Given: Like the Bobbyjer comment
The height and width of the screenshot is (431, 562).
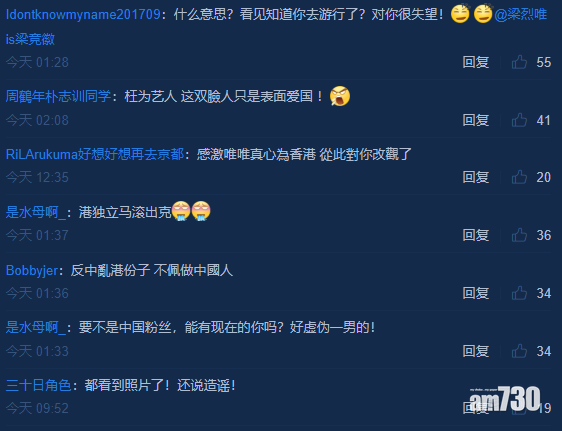Looking at the screenshot, I should [519, 293].
